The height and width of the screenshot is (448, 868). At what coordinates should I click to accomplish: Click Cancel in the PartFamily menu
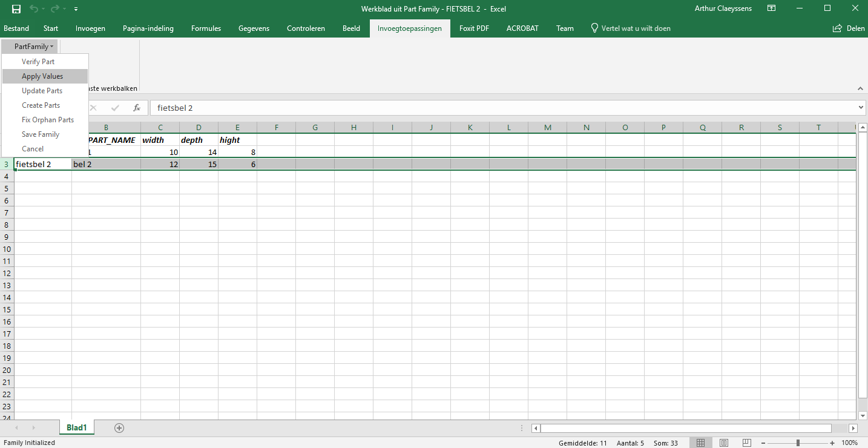(x=45, y=149)
